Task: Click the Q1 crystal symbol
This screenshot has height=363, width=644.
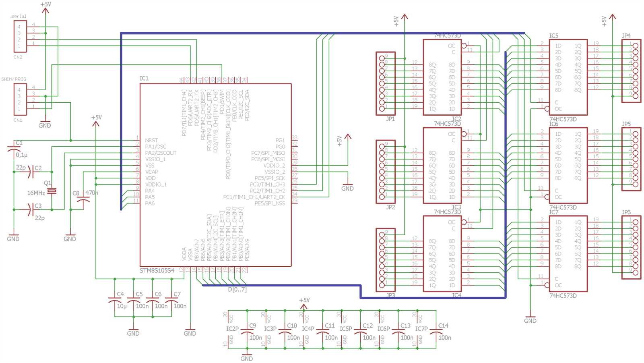Action: click(52, 191)
